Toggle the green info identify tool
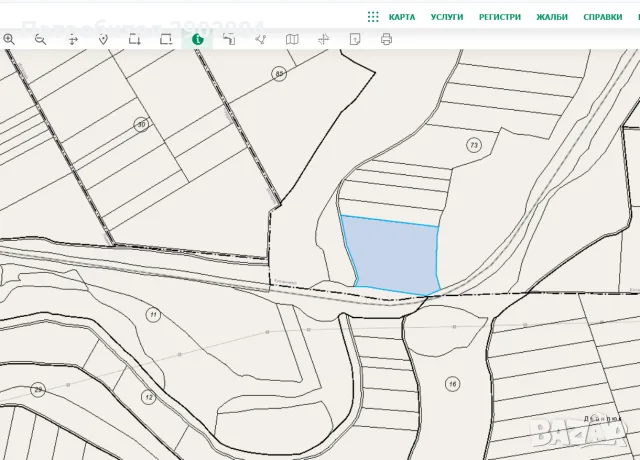This screenshot has height=460, width=640. pos(198,39)
